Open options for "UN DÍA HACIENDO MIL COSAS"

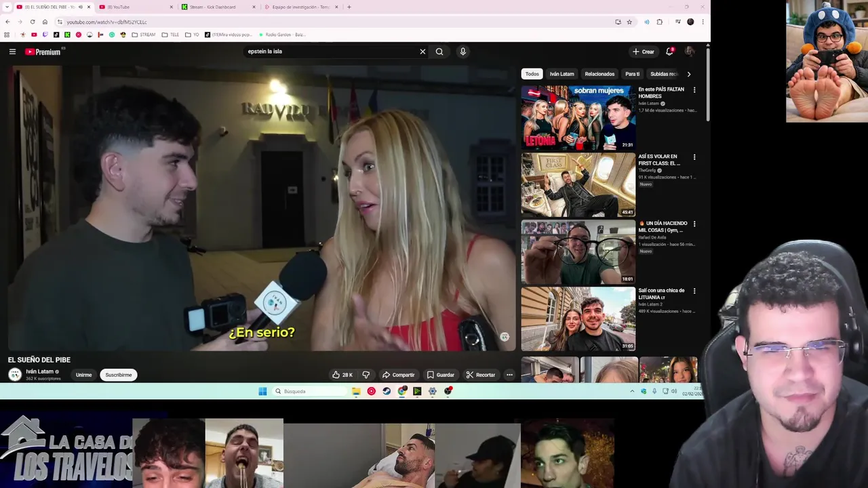tap(694, 224)
